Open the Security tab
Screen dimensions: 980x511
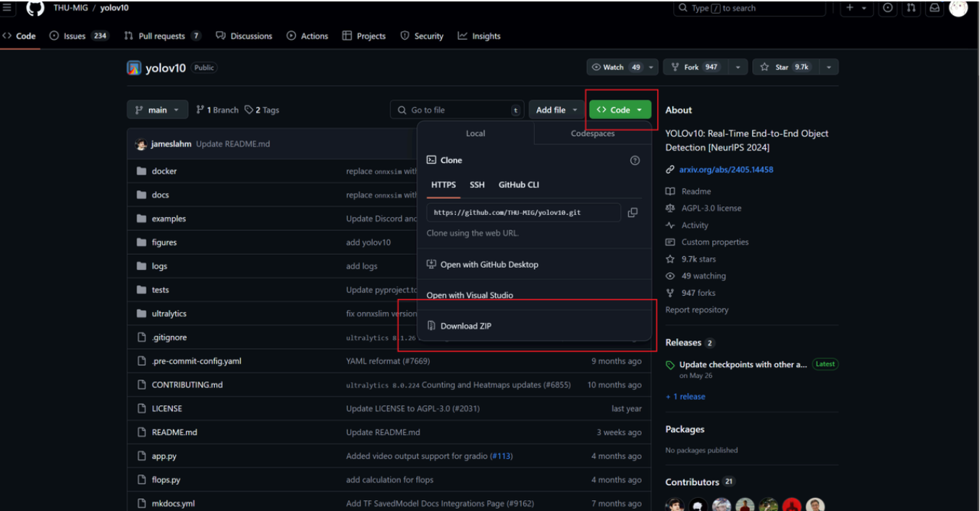[x=422, y=36]
